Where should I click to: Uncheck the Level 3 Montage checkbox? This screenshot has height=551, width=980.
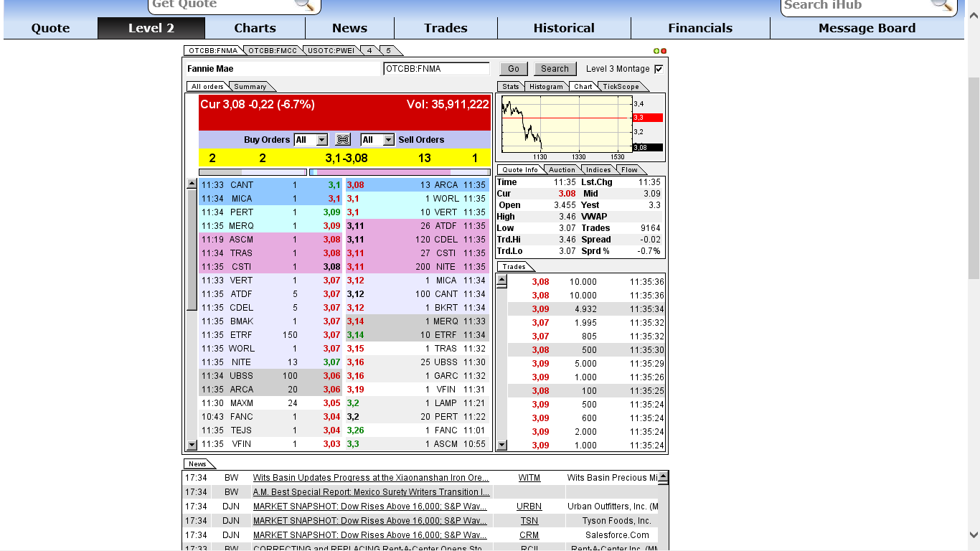click(x=657, y=67)
